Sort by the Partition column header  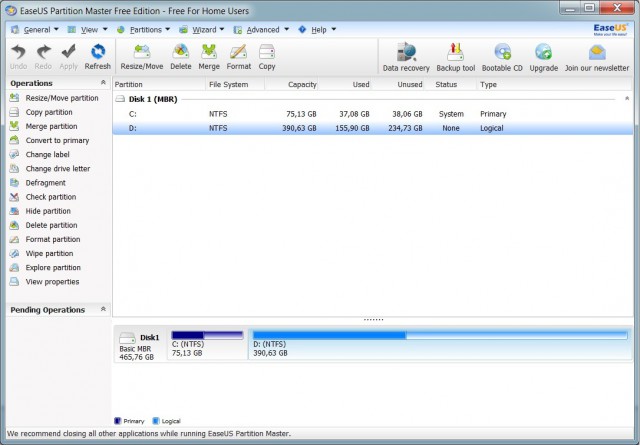(x=159, y=85)
